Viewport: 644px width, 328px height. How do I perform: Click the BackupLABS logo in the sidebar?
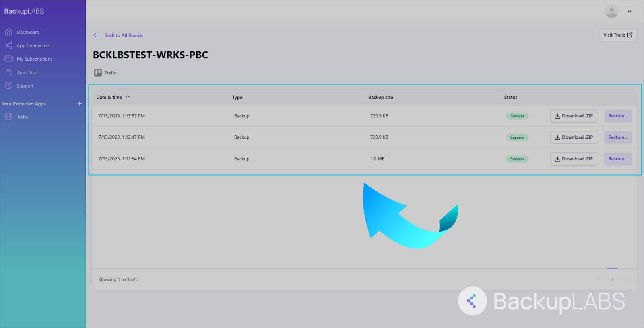coord(24,11)
